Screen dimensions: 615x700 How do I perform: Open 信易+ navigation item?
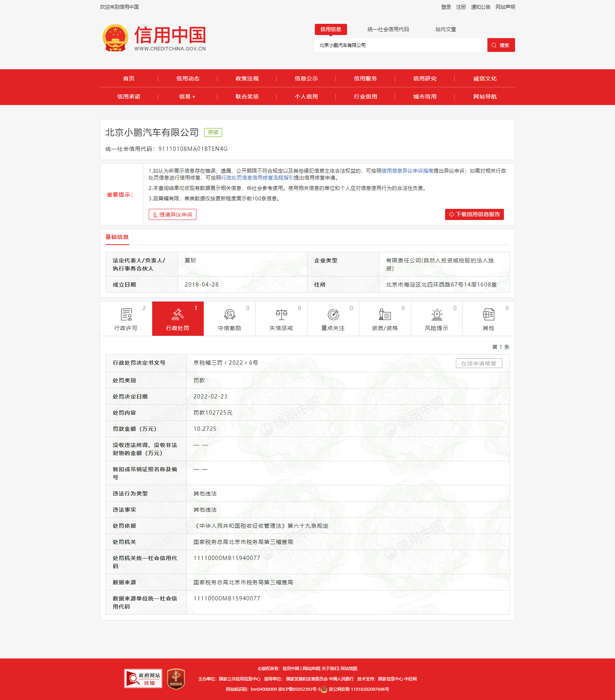pos(188,97)
